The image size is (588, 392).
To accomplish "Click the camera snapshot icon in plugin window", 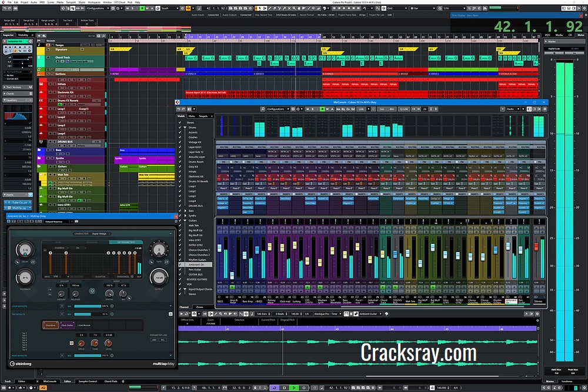I will coord(76,222).
